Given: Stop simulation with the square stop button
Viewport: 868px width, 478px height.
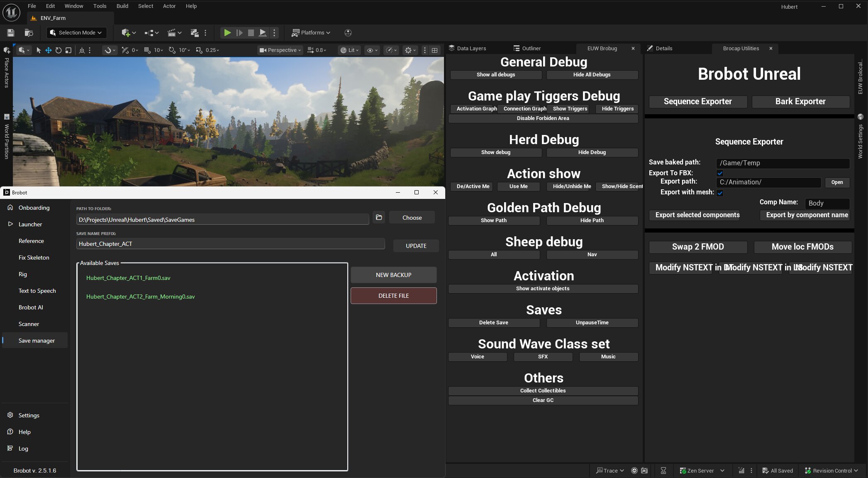Looking at the screenshot, I should (x=251, y=33).
